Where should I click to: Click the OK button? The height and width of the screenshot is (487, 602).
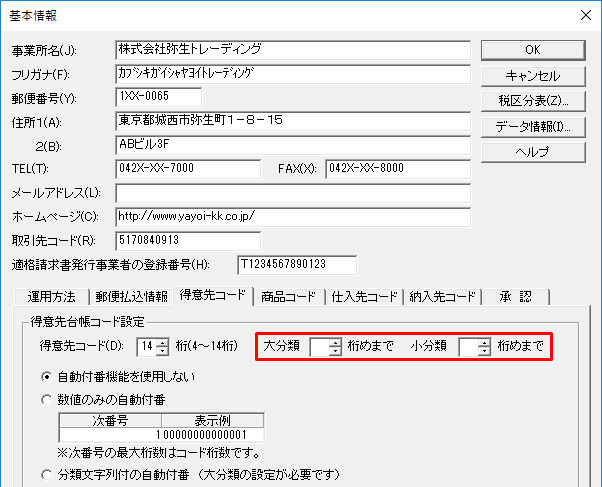pos(533,49)
